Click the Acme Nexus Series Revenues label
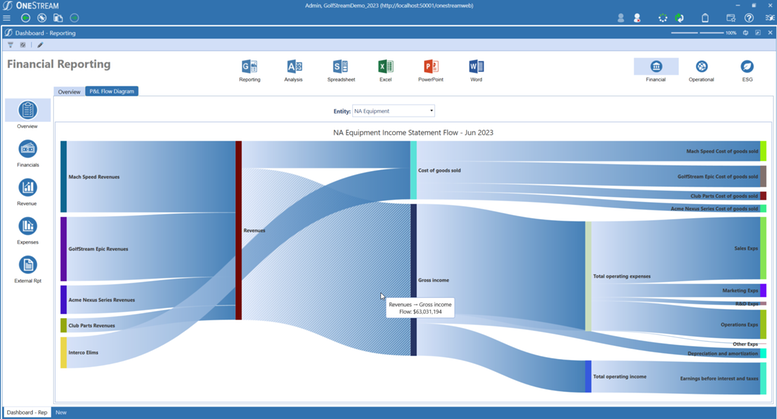The width and height of the screenshot is (777, 419). pos(102,300)
